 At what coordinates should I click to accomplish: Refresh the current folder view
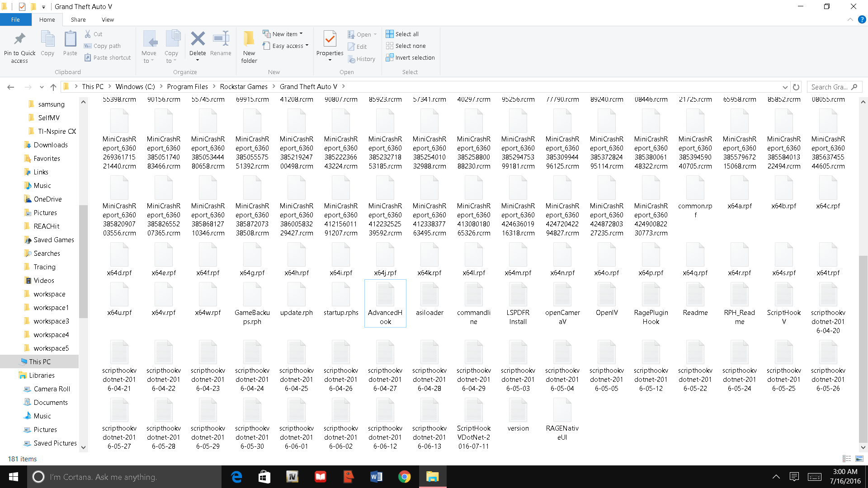pos(796,87)
